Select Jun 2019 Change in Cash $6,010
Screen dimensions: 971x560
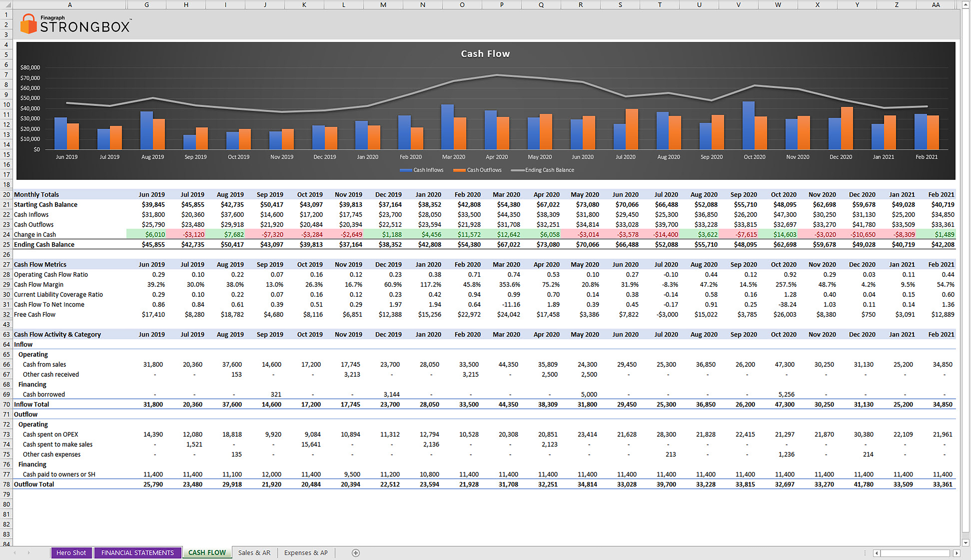(147, 235)
